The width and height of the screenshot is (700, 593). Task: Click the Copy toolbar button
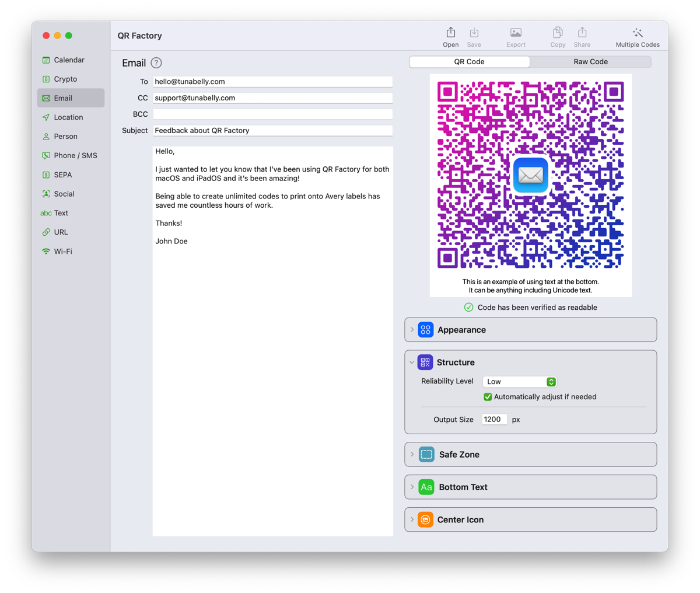pos(557,36)
